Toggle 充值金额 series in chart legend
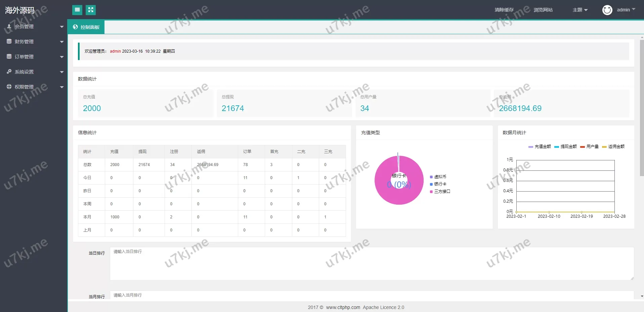 pyautogui.click(x=540, y=147)
